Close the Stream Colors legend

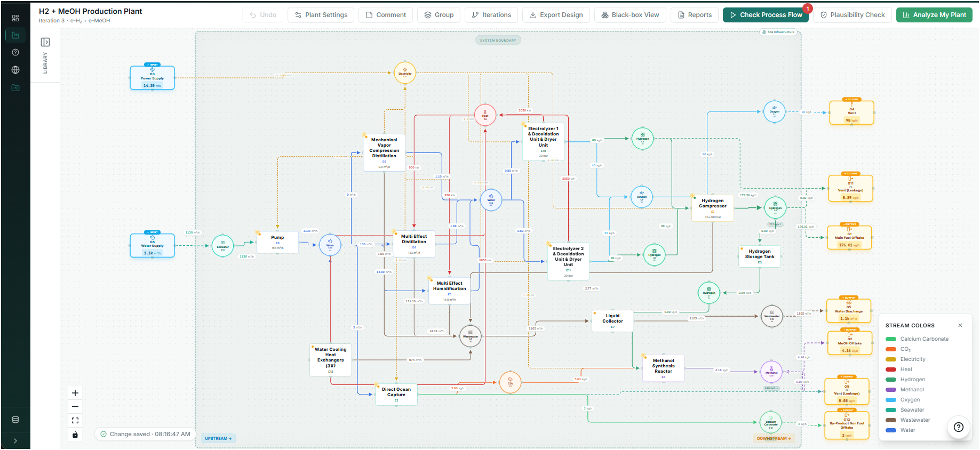pos(960,325)
